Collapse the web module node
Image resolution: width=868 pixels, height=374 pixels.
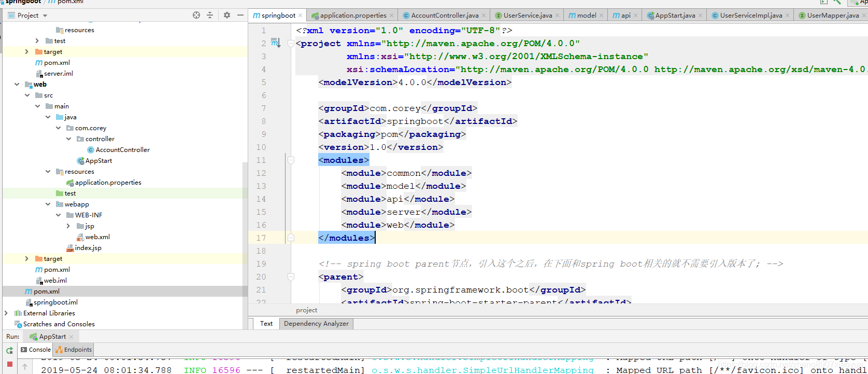tap(17, 85)
